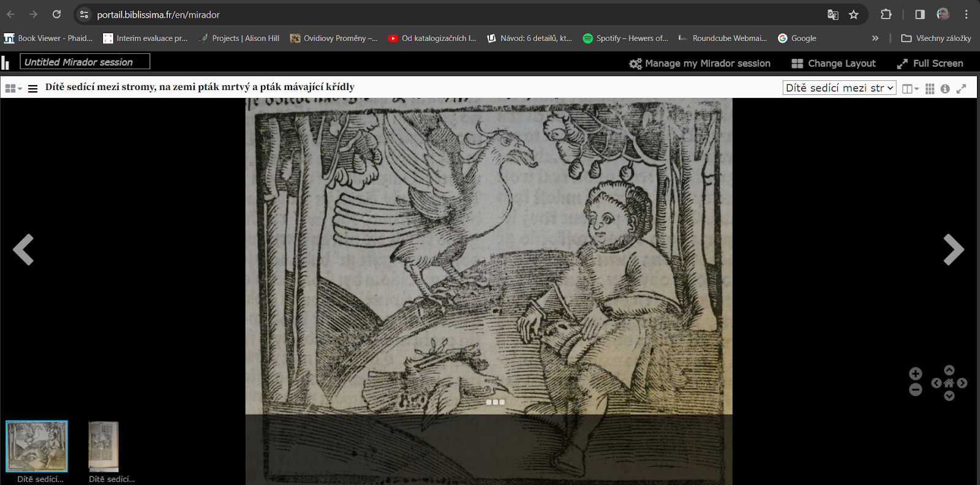The image size is (980, 485).
Task: Toggle the browser side panel
Action: pos(920,14)
